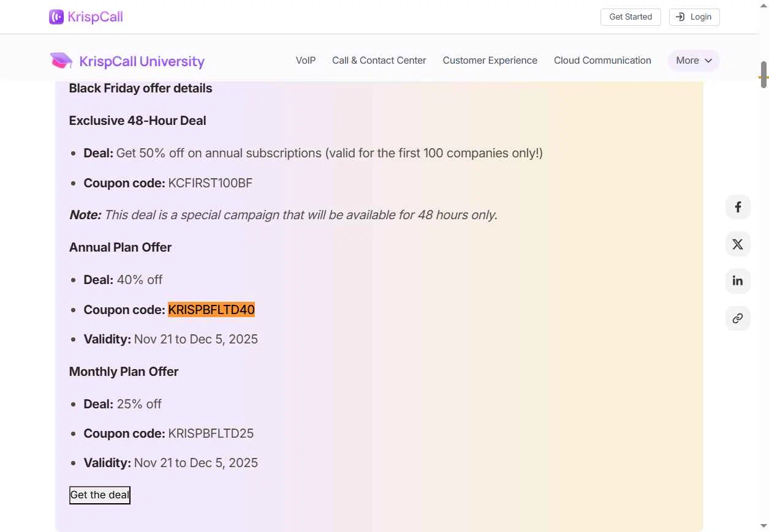Click the KCFIRST100BF coupon code text
Viewport: 769px width, 532px height.
pos(210,183)
